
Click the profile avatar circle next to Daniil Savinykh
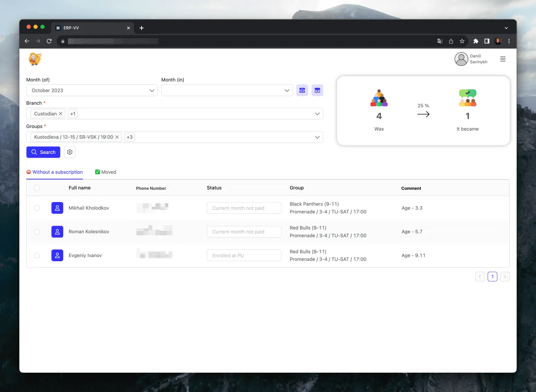[x=461, y=59]
